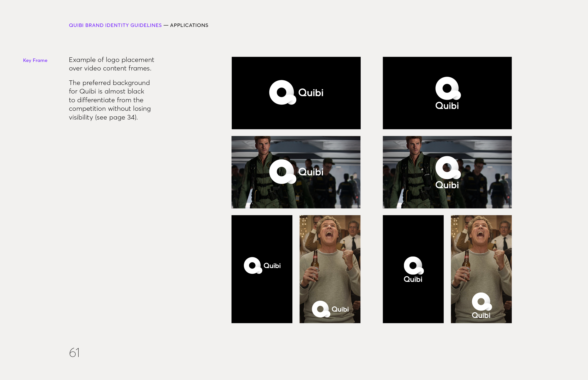The height and width of the screenshot is (380, 588).
Task: Select the cheering man frame with stacked logo
Action: pos(481,269)
